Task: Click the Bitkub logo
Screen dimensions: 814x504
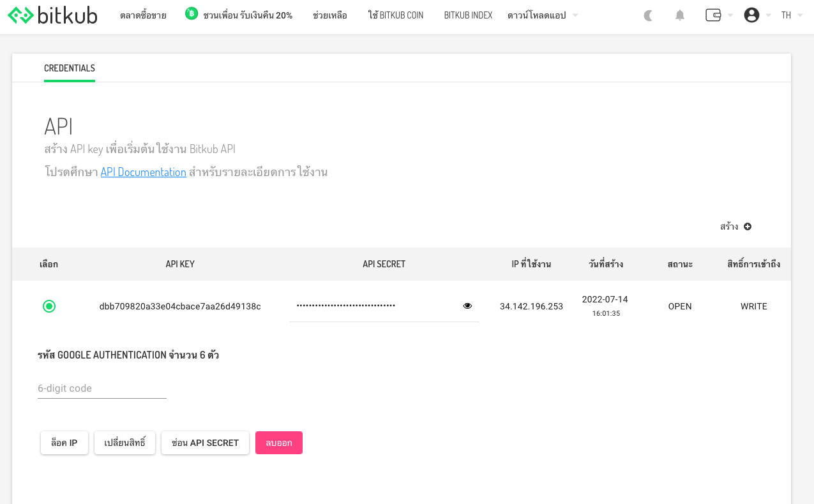Action: [51, 15]
